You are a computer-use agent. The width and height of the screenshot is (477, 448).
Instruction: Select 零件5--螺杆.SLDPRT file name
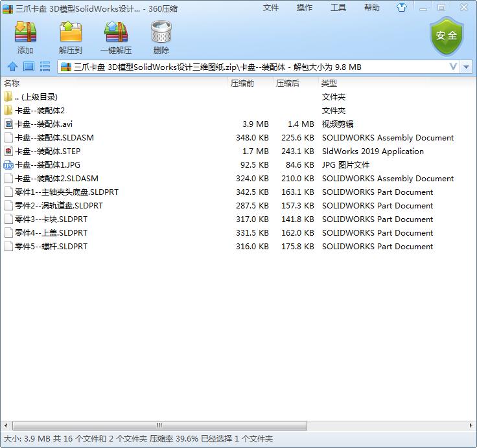tap(51, 246)
